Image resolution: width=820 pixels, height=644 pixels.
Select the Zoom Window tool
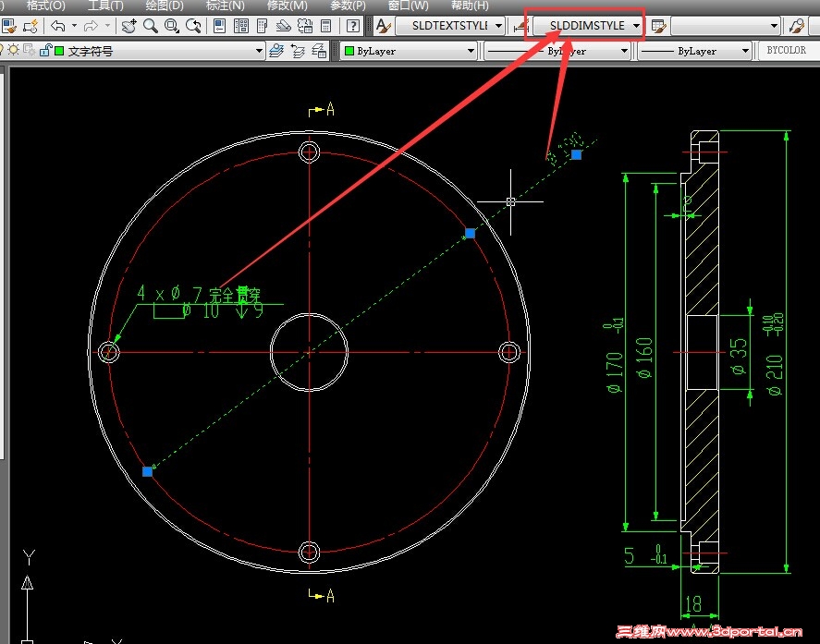pos(172,26)
